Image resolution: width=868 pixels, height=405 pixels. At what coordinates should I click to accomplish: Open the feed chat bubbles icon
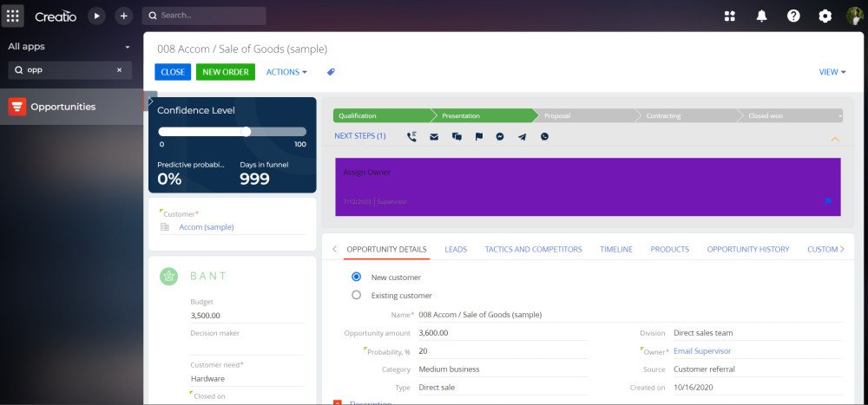(x=457, y=137)
